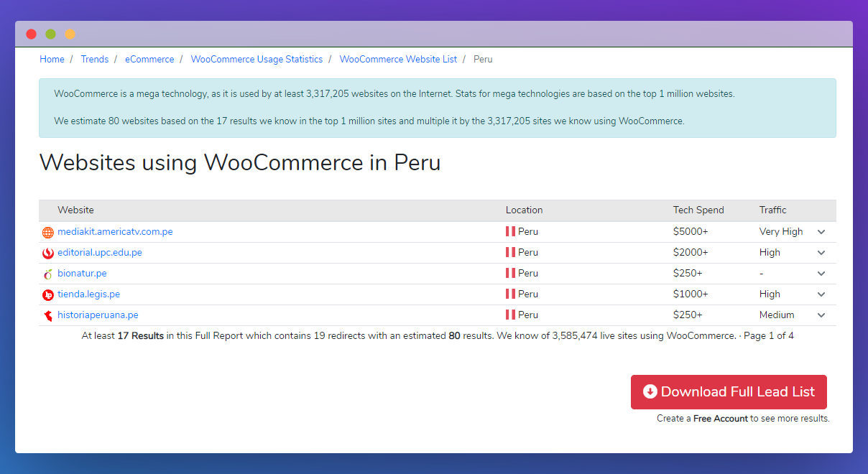The height and width of the screenshot is (474, 868).
Task: Click the editorial.upc.edu.pe red favicon
Action: pos(48,254)
